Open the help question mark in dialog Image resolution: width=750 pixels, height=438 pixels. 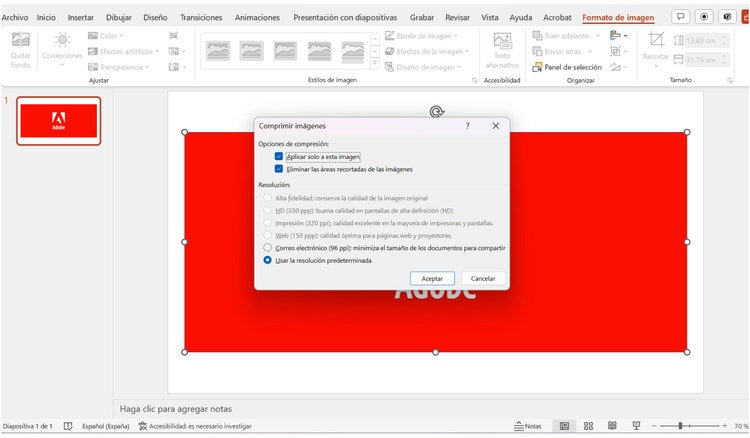[x=468, y=126]
